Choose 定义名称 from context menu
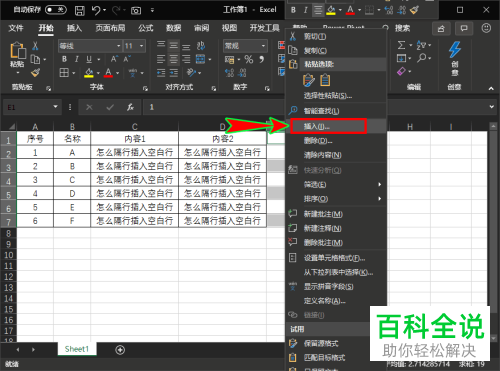The image size is (500, 371). pyautogui.click(x=336, y=301)
